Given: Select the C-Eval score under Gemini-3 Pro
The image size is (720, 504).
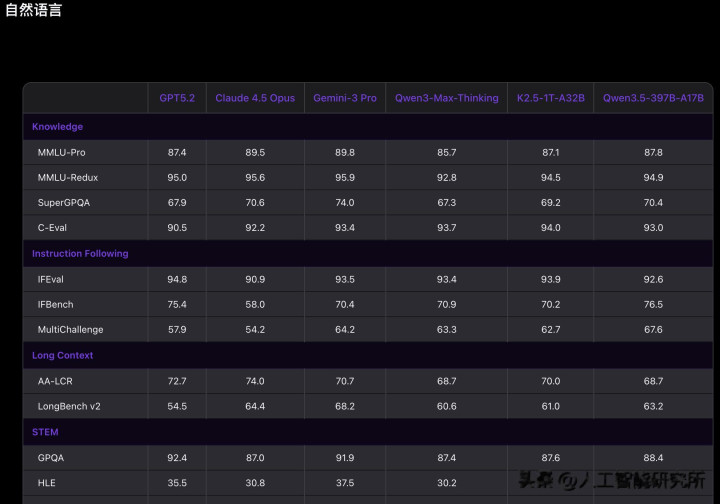Looking at the screenshot, I should [345, 228].
